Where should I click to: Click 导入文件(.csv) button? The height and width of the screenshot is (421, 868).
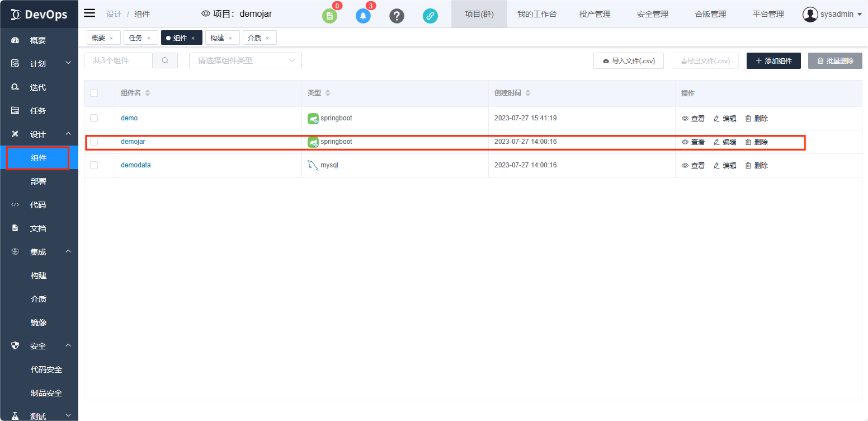tap(629, 61)
